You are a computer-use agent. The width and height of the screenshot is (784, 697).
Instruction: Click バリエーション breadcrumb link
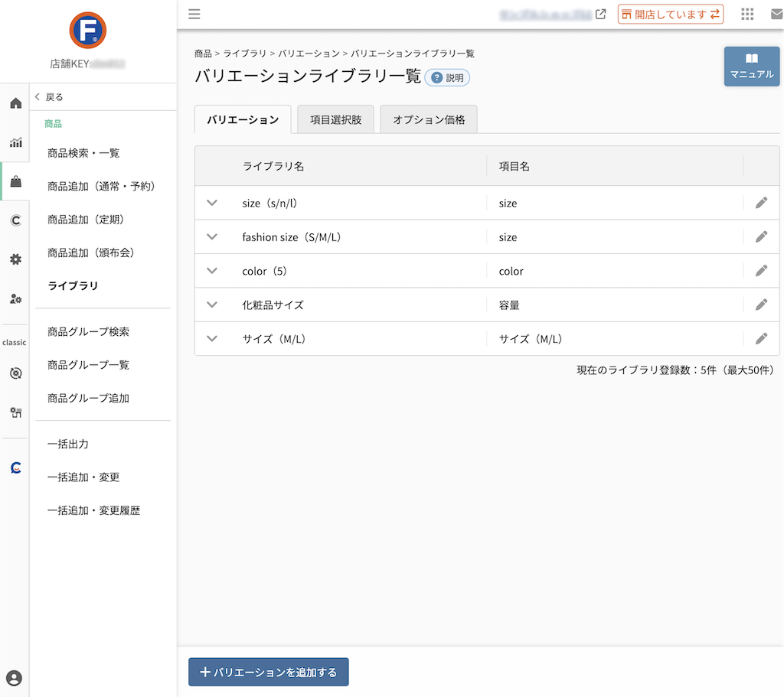tap(309, 54)
